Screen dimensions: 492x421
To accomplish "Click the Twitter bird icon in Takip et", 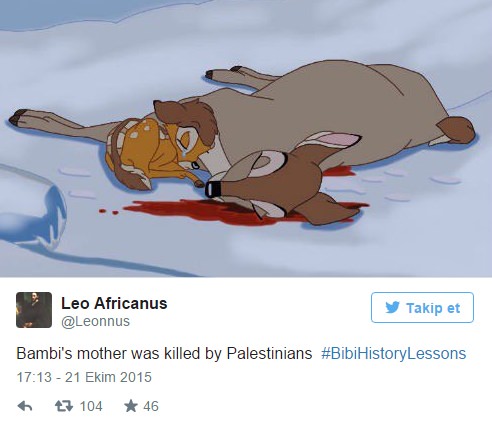I will tap(392, 307).
